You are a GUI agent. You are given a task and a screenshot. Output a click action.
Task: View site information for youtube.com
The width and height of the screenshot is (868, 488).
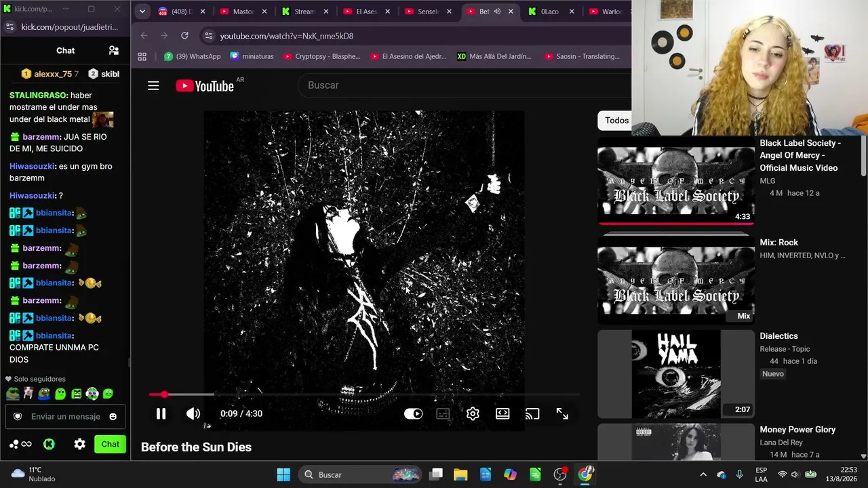(208, 35)
